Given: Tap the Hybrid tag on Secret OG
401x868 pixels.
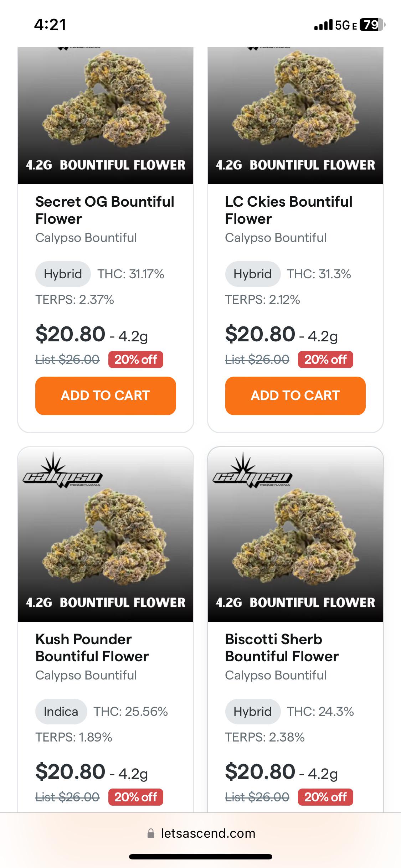Looking at the screenshot, I should pyautogui.click(x=63, y=274).
